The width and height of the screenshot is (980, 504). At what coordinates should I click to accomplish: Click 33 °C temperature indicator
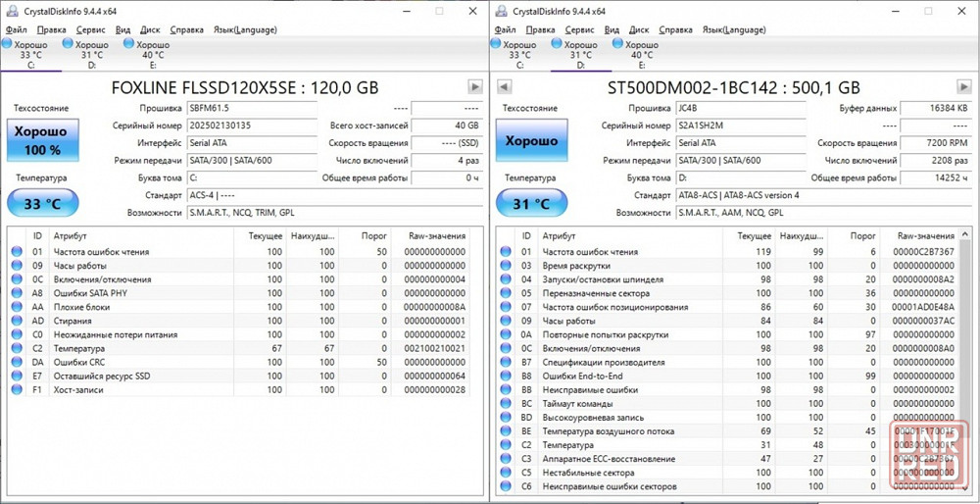pyautogui.click(x=42, y=204)
